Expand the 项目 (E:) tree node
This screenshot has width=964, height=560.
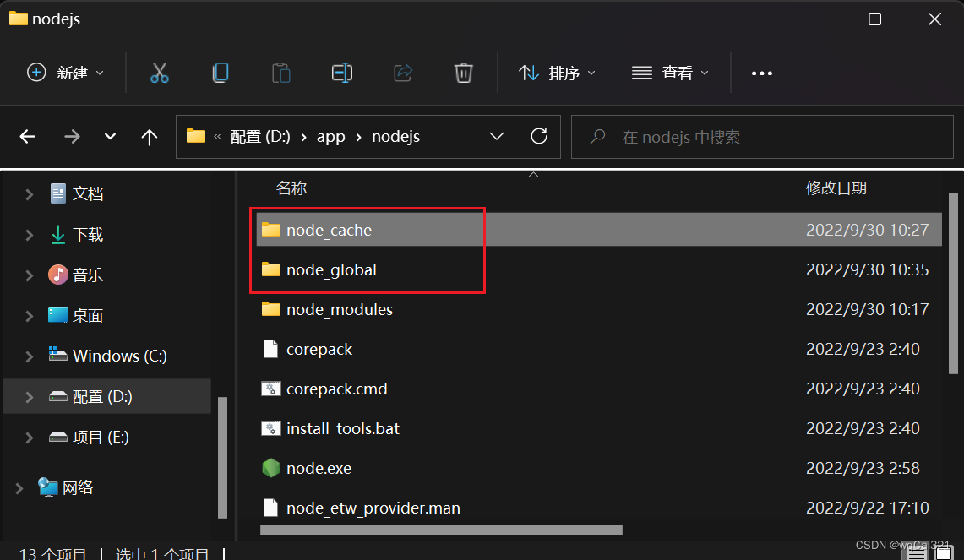click(x=29, y=438)
